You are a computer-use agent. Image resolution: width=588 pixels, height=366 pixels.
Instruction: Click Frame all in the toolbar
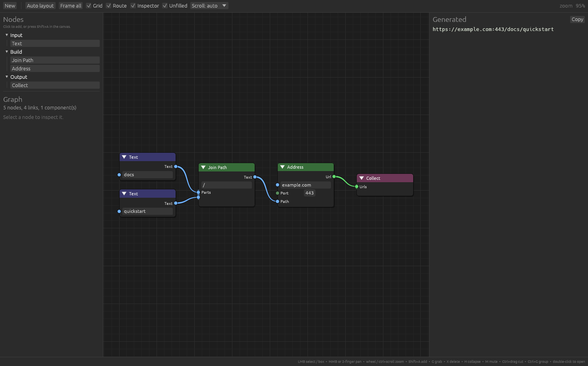(x=71, y=6)
